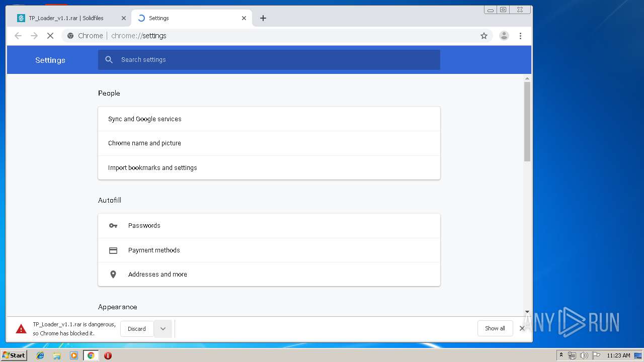
Task: Open Windows Explorer from the taskbar
Action: click(x=57, y=355)
